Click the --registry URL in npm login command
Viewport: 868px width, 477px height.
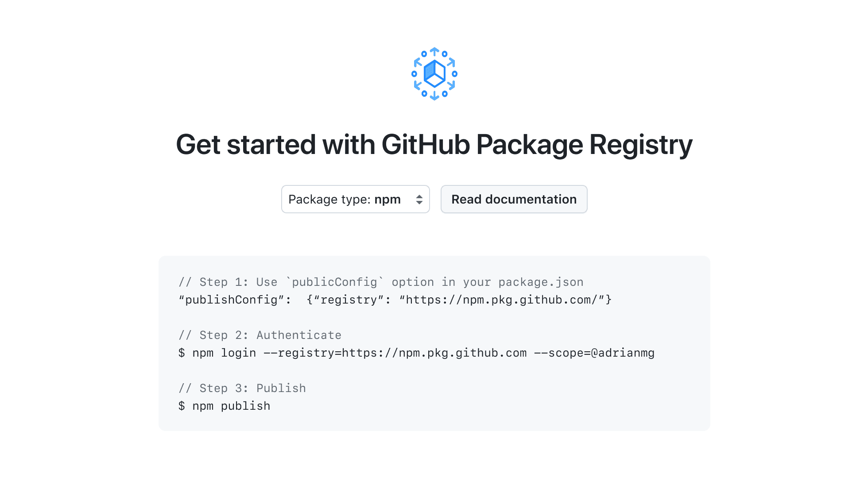click(x=395, y=353)
